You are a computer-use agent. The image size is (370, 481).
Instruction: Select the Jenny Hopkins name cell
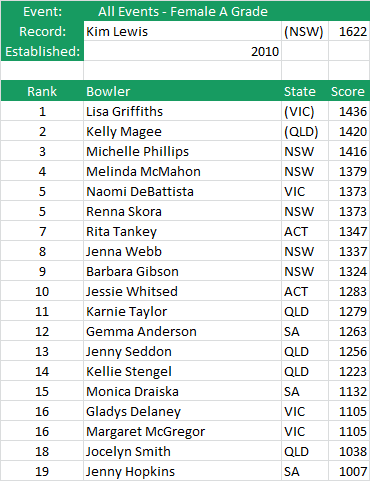click(182, 471)
